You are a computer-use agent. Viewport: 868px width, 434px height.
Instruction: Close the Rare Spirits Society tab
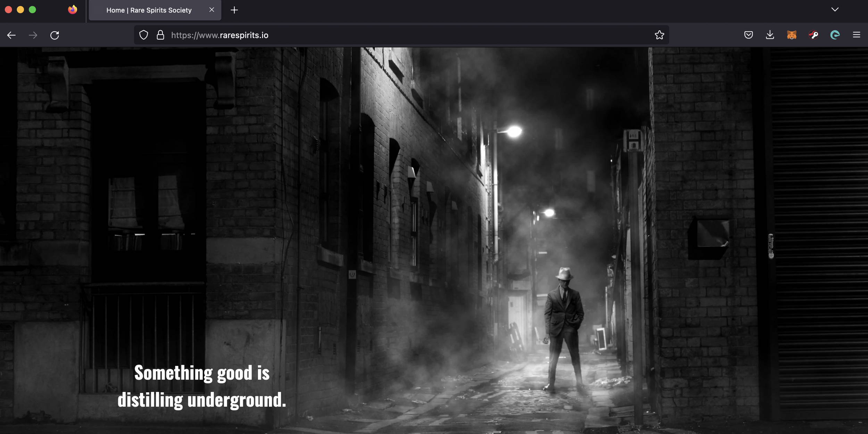coord(211,10)
